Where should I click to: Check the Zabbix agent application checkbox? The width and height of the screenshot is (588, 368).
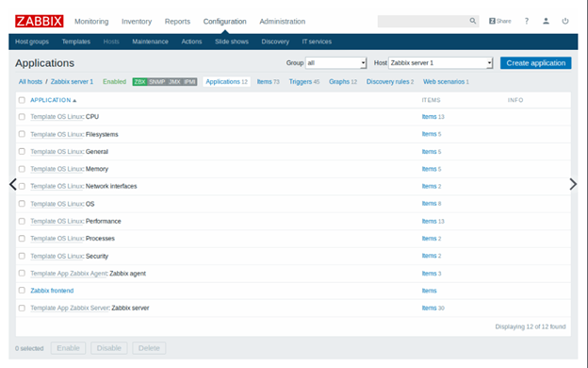coord(22,273)
